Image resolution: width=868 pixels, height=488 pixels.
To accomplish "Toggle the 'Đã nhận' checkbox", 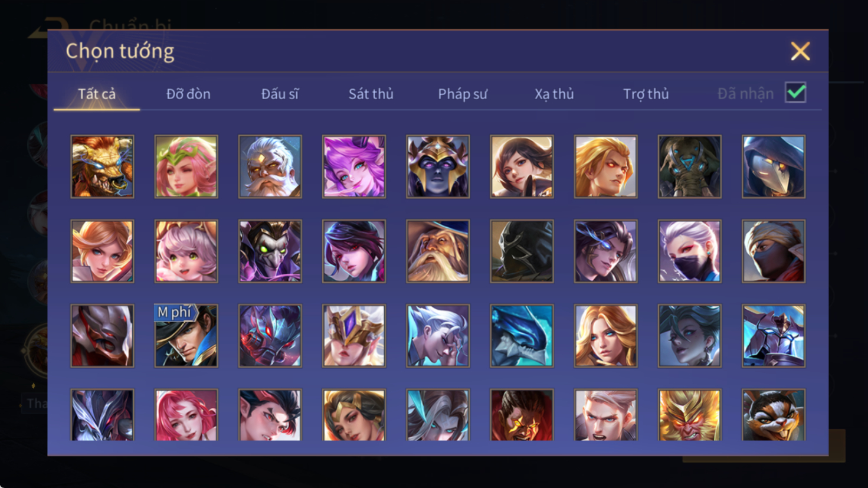I will 795,93.
